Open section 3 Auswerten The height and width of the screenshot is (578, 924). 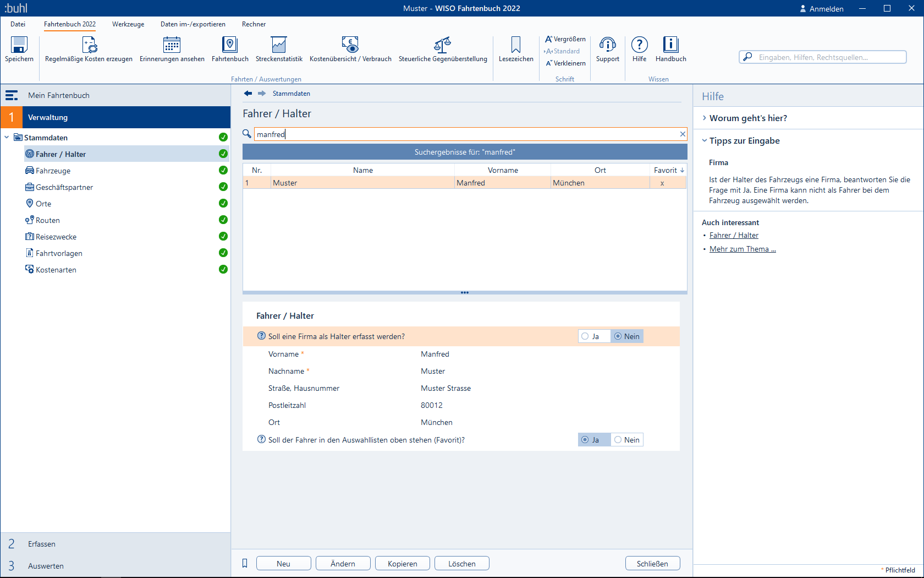(116, 566)
